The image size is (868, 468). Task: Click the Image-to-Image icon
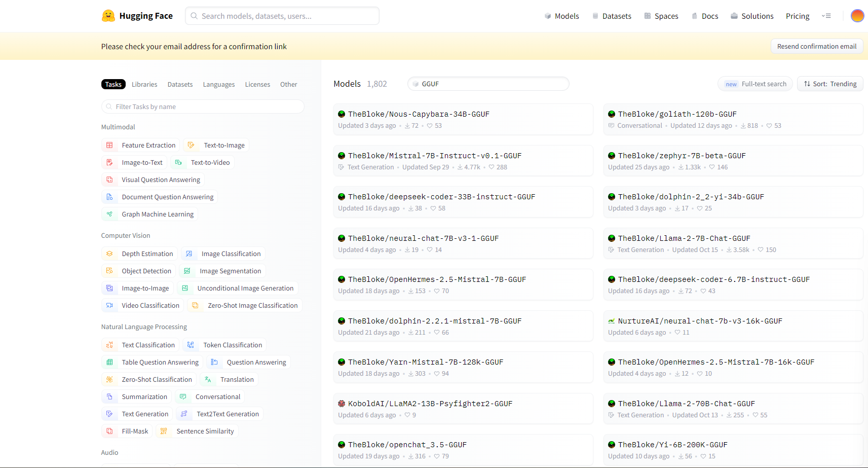(109, 288)
